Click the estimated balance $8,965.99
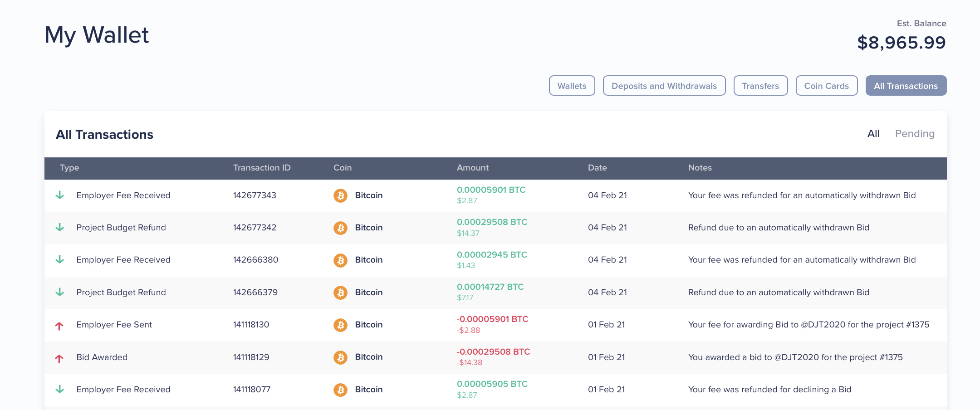This screenshot has width=980, height=410. coord(901,43)
